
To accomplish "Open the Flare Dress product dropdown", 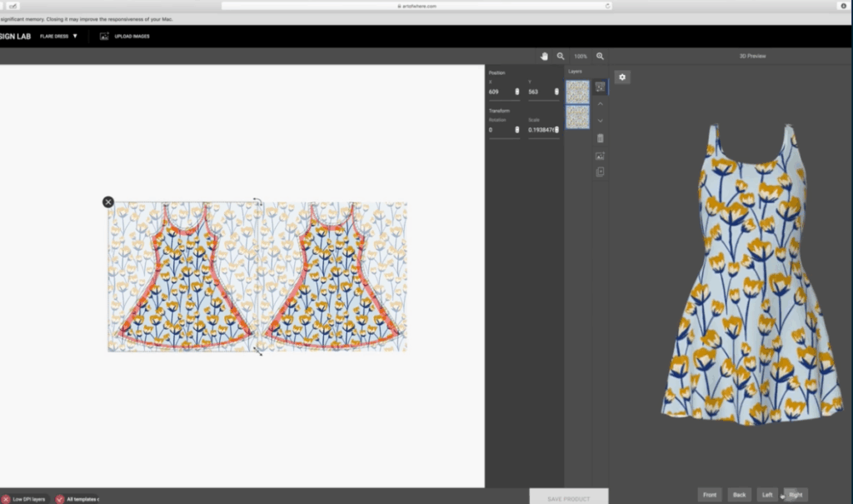I will pos(59,37).
